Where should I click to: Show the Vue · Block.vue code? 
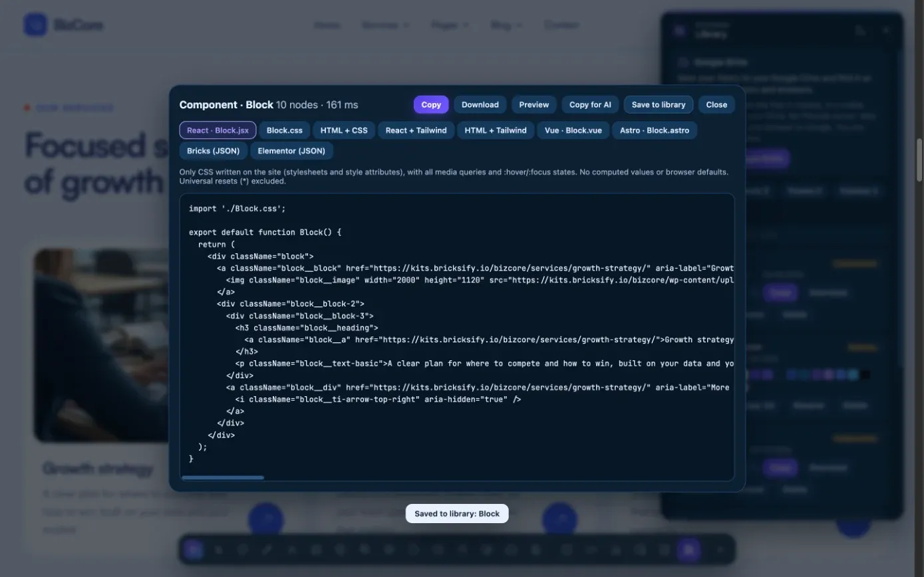click(x=573, y=130)
